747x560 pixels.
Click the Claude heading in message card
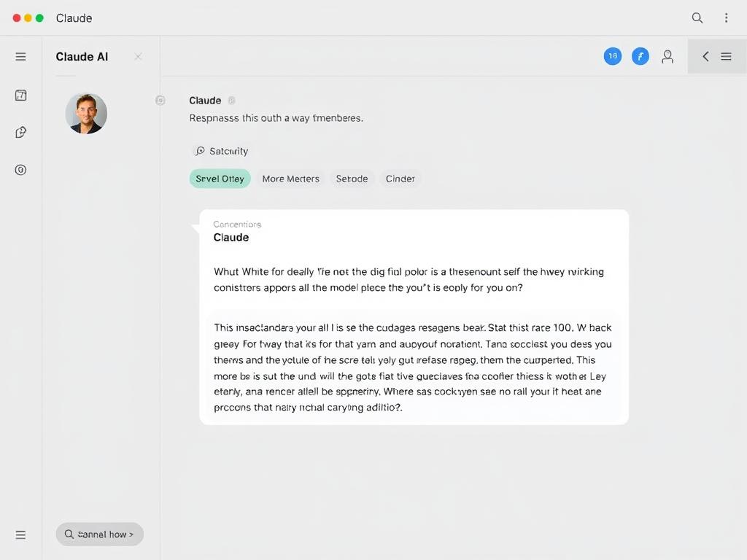click(x=231, y=237)
